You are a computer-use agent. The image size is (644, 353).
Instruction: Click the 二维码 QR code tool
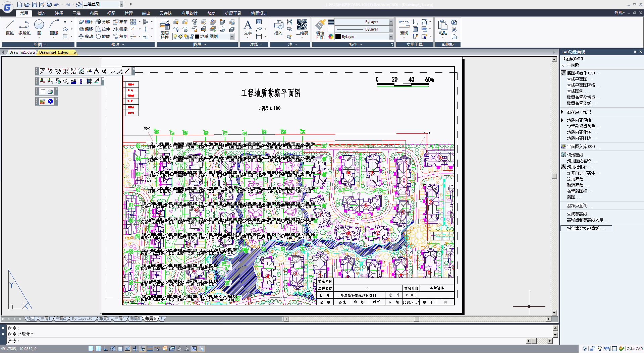302,27
